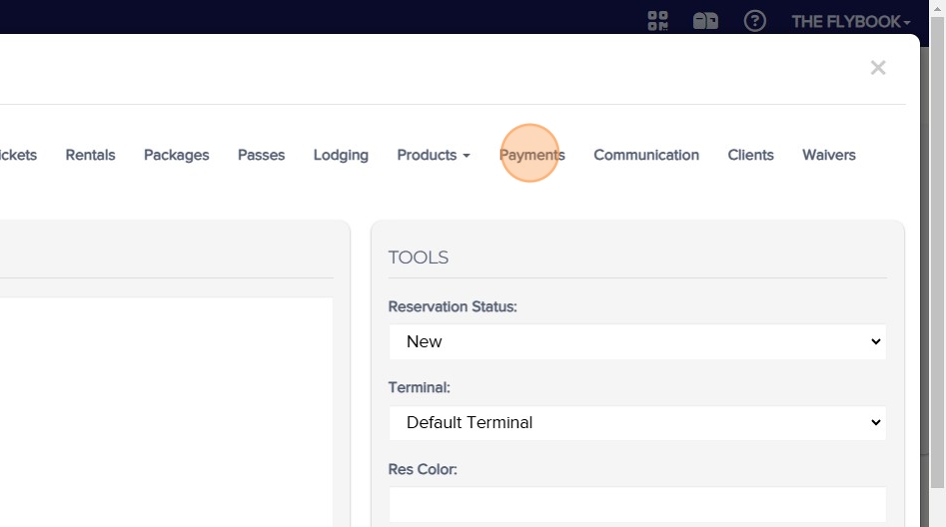The width and height of the screenshot is (946, 527).
Task: Click the Reservation Status label
Action: pos(452,306)
